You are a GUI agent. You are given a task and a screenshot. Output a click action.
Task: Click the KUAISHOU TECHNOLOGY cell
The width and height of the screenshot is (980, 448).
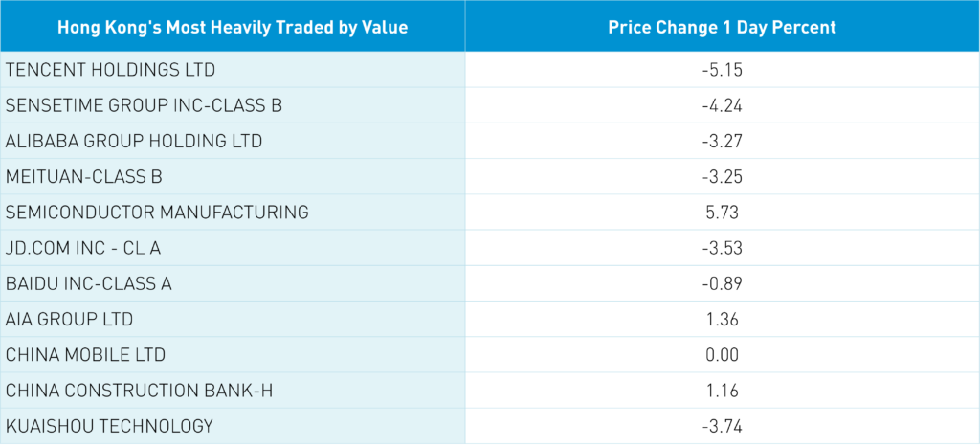(x=109, y=426)
